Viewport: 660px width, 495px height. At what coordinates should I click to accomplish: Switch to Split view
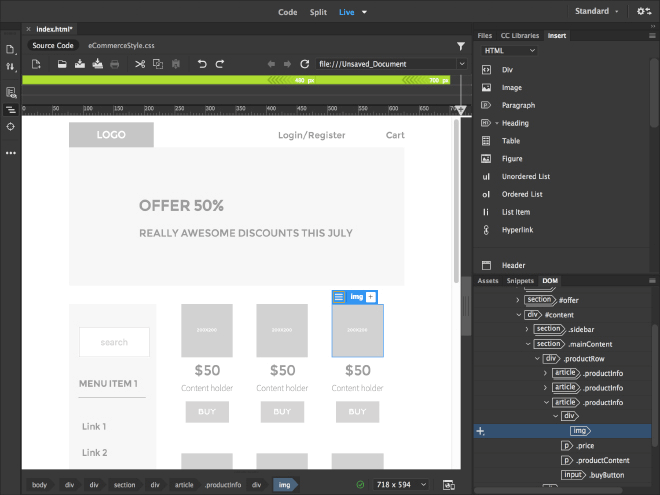pyautogui.click(x=318, y=12)
